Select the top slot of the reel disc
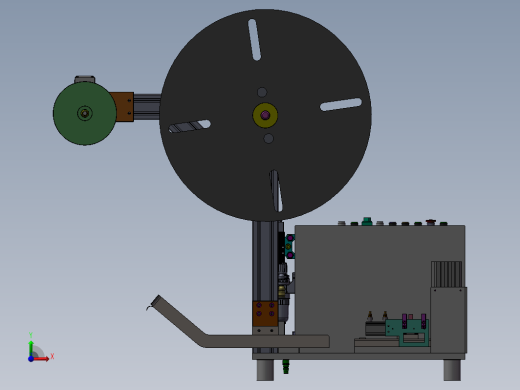This screenshot has height=390, width=520. click(254, 40)
